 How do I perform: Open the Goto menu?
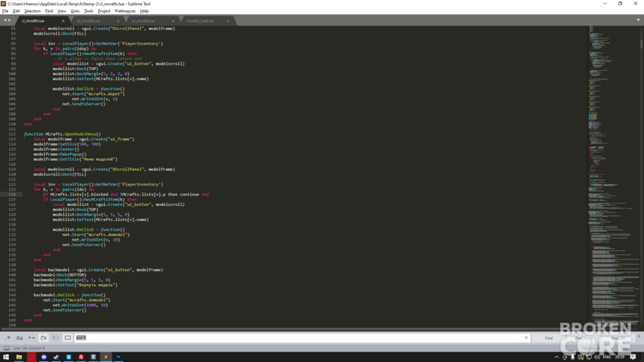point(75,11)
